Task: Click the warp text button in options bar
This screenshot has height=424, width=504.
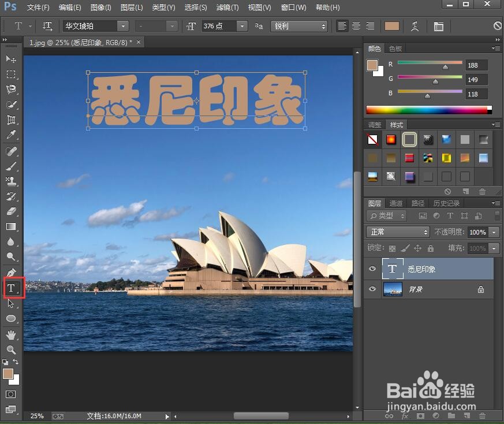Action: pyautogui.click(x=415, y=26)
